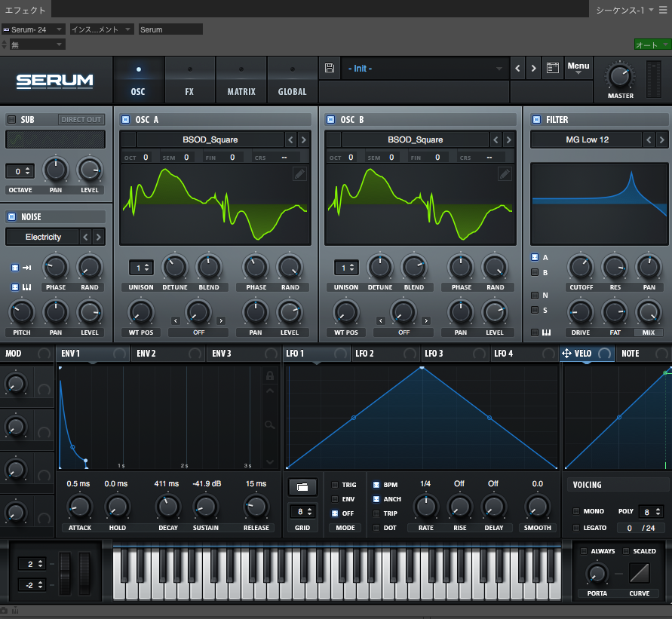Click previous OSC A warp mode arrow
This screenshot has height=619, width=672.
[175, 321]
